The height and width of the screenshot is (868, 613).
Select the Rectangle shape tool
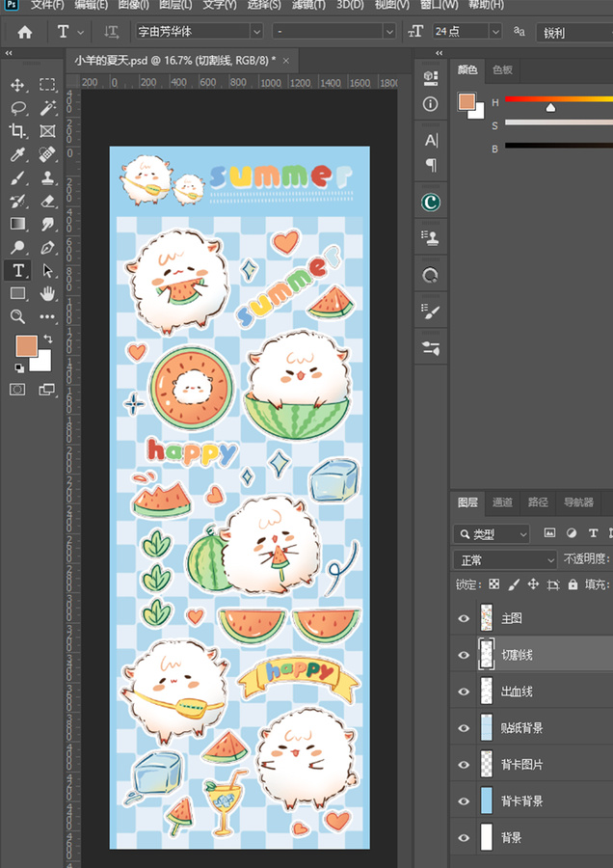pyautogui.click(x=17, y=293)
